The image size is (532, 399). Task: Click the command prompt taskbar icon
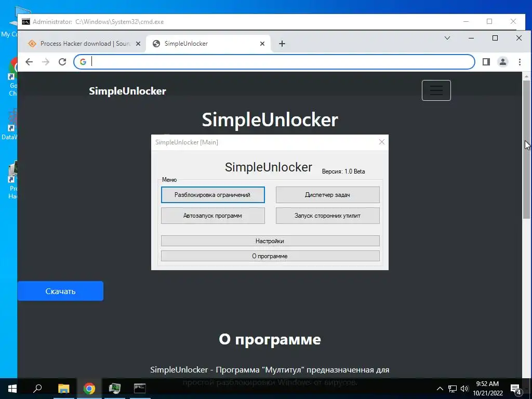140,389
